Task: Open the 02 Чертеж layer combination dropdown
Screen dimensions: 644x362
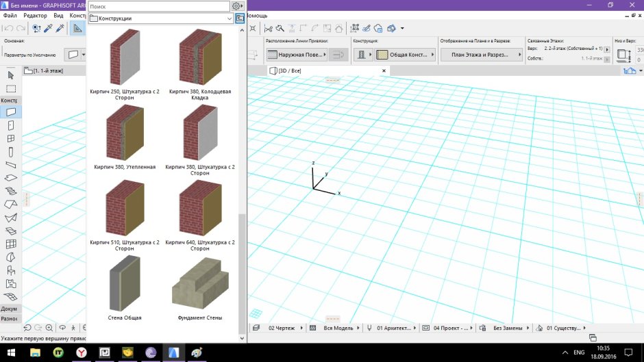Action: tap(282, 328)
